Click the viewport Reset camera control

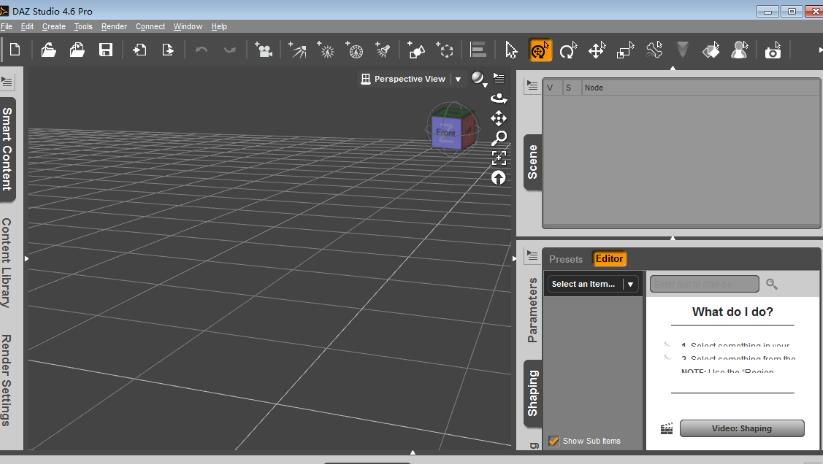[499, 177]
